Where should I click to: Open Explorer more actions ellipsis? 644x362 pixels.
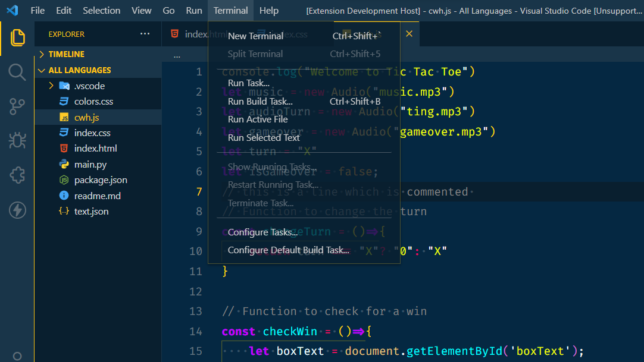(x=145, y=34)
